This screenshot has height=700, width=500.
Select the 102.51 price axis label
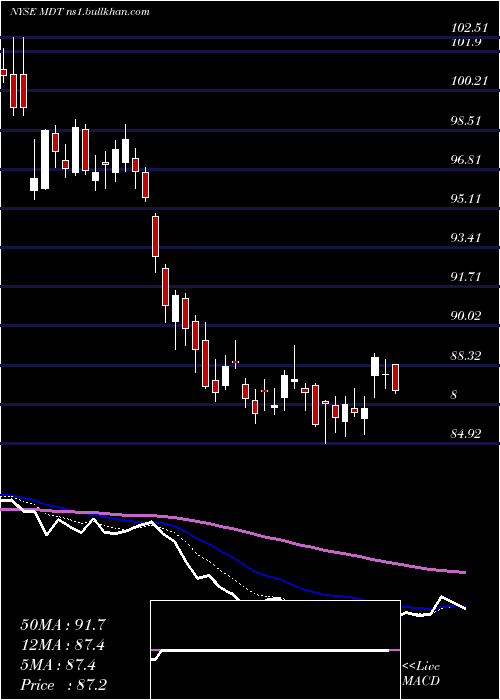pyautogui.click(x=468, y=28)
